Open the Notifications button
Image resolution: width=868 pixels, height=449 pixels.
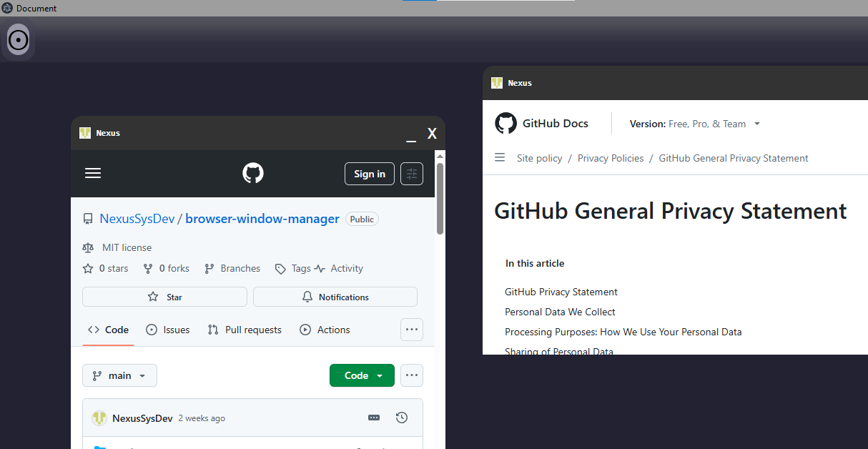[335, 297]
